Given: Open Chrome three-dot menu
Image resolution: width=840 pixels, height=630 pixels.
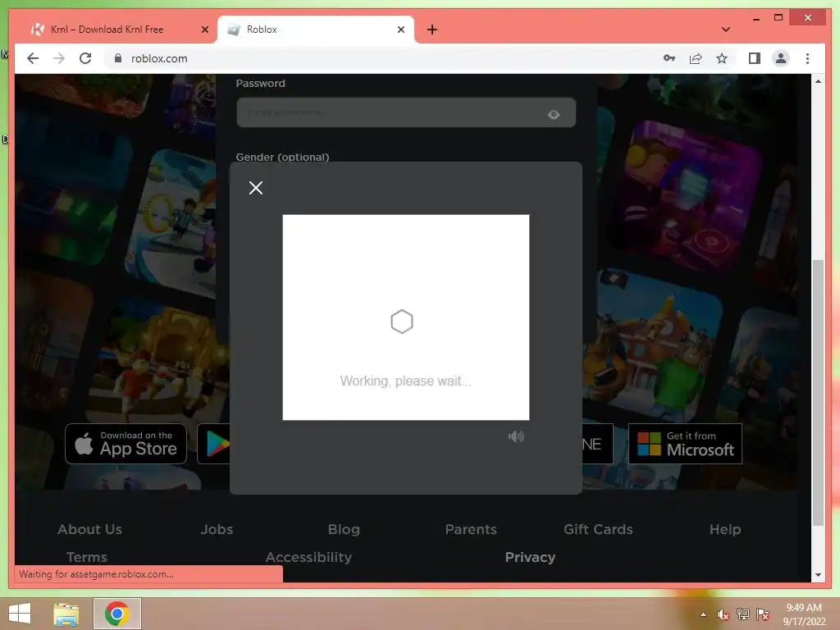Looking at the screenshot, I should (807, 58).
